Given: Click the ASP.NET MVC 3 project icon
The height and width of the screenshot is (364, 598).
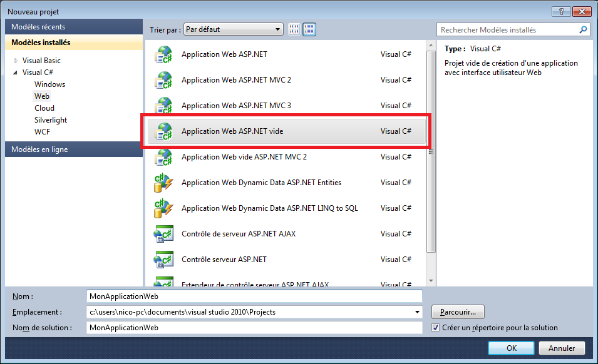Looking at the screenshot, I should (x=163, y=106).
